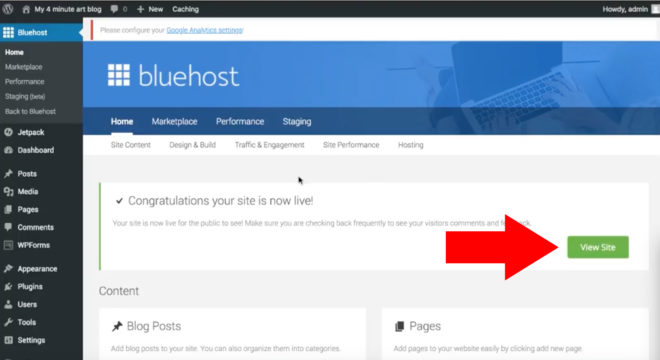
Task: Open Media library in the sidebar
Action: (28, 192)
